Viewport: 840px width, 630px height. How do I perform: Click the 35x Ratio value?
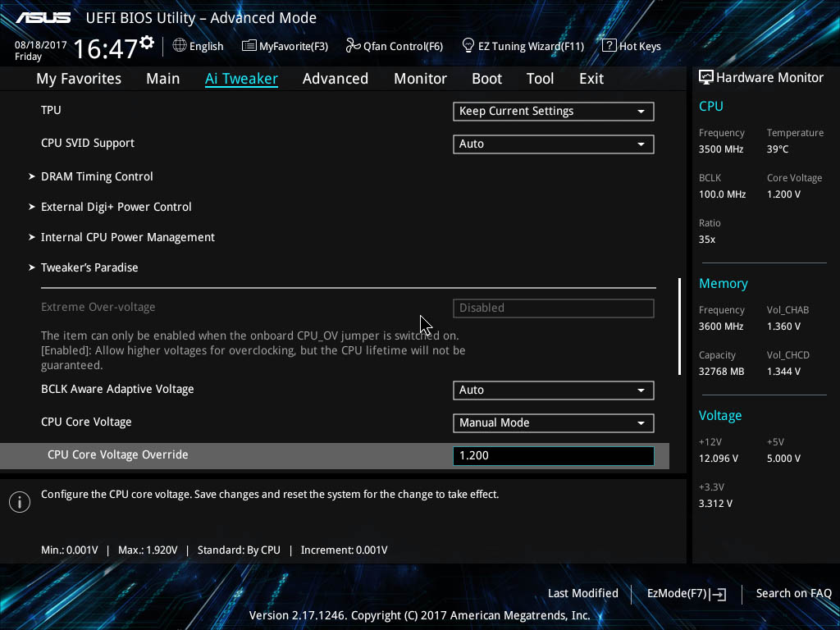[x=706, y=240]
